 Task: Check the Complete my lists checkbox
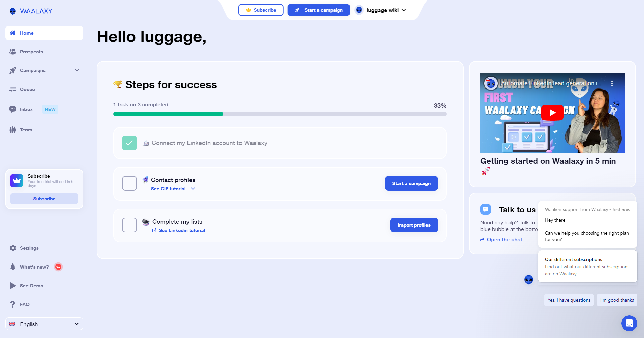click(129, 225)
